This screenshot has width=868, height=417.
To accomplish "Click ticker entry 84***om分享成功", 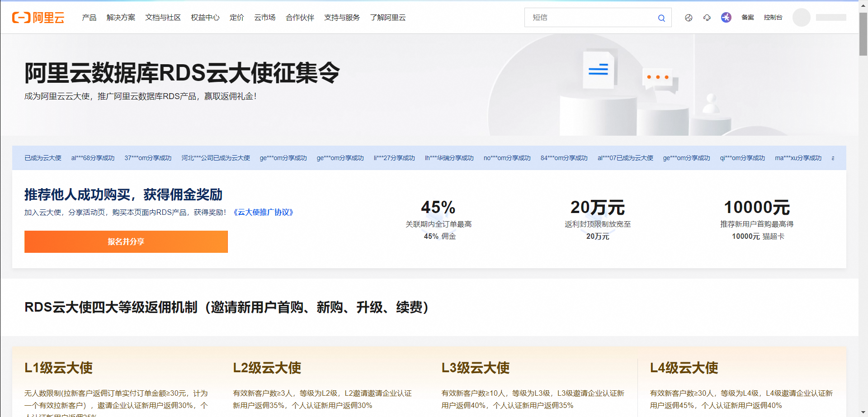I will click(x=564, y=158).
